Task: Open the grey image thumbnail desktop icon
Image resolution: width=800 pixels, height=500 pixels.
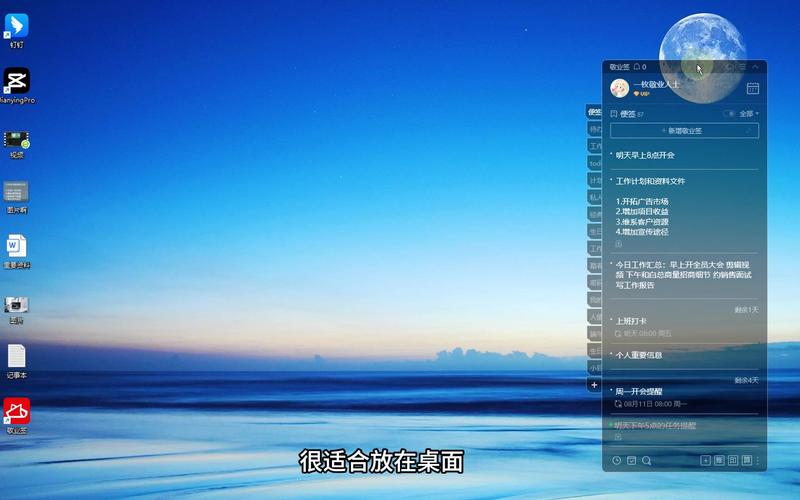Action: [16, 196]
